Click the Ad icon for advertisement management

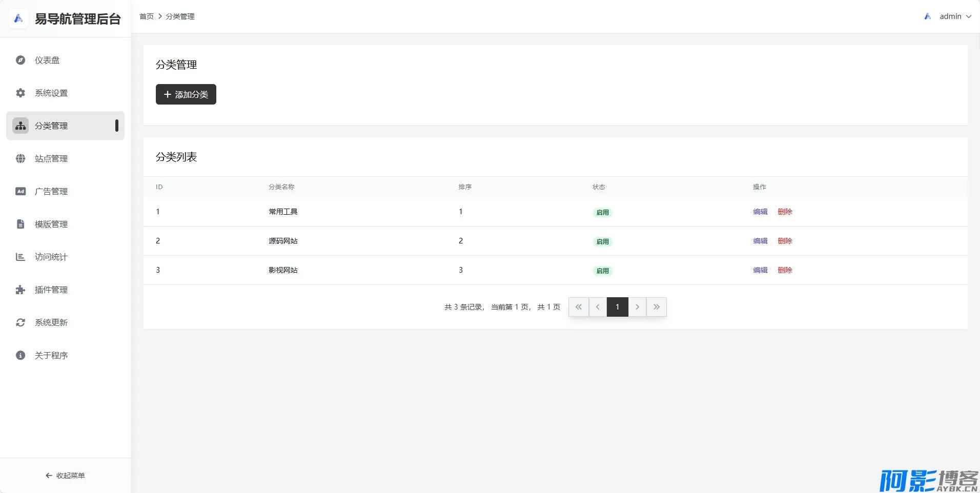(21, 191)
